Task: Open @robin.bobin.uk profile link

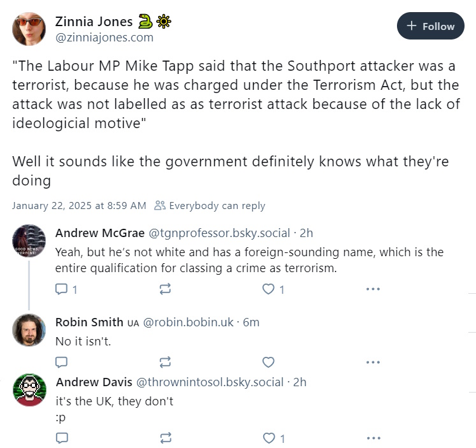Action: (x=188, y=322)
